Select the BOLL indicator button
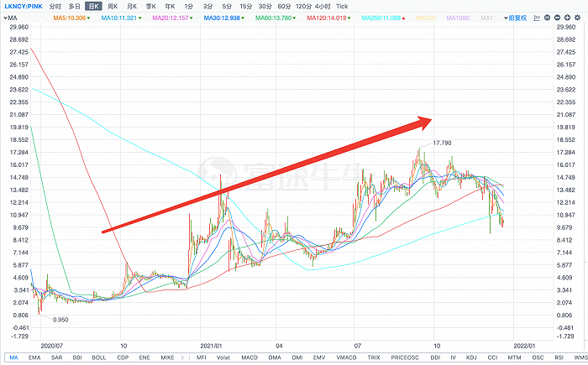 pos(98,357)
